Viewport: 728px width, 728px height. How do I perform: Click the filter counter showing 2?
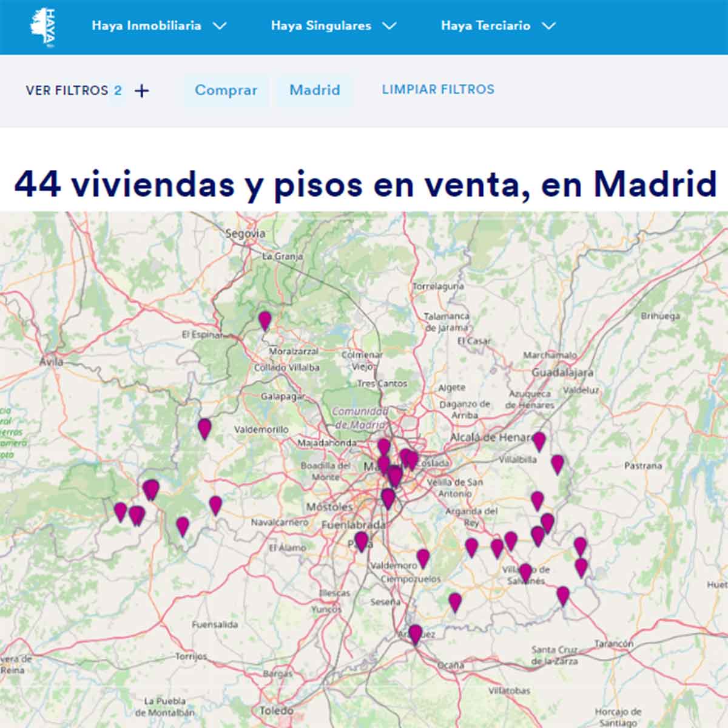click(x=118, y=90)
